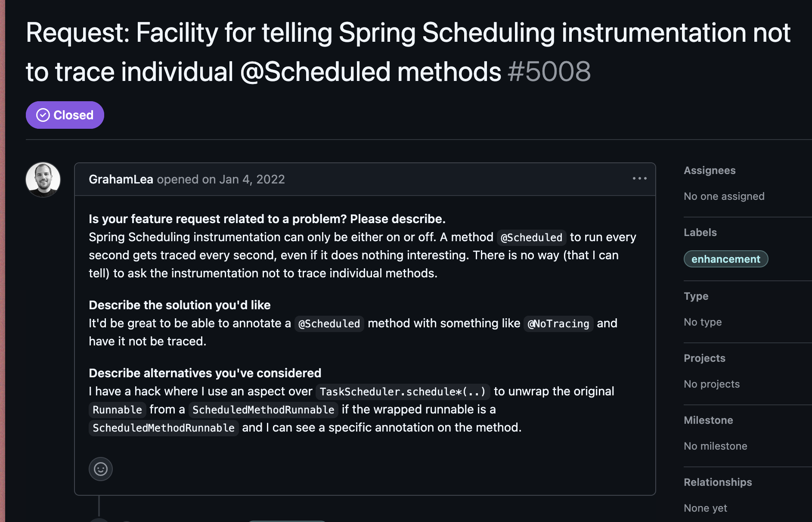
Task: Click the Milestone sidebar heading
Action: click(x=708, y=420)
